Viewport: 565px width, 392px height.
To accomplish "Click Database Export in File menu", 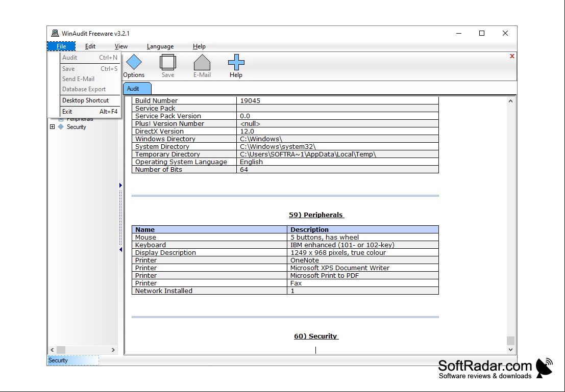I will coord(90,89).
